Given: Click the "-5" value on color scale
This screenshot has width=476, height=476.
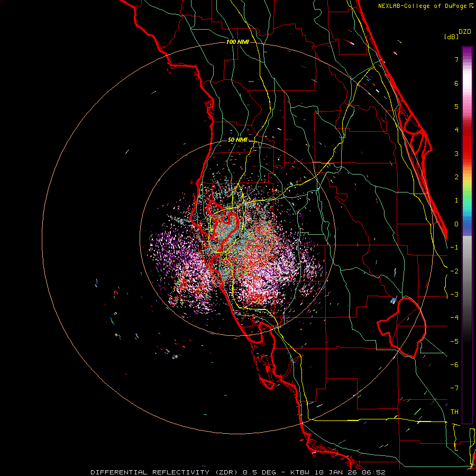Looking at the screenshot, I should 454,342.
